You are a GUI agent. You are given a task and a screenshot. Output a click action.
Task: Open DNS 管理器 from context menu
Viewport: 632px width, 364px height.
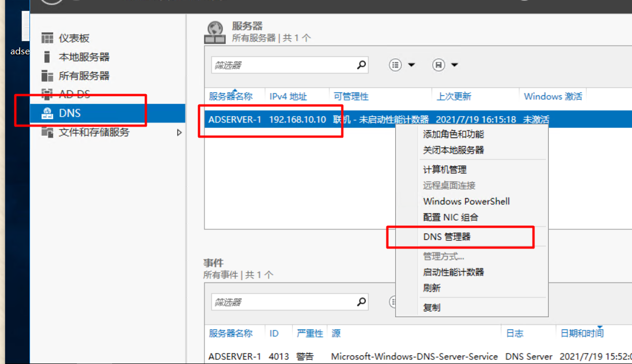click(x=447, y=237)
